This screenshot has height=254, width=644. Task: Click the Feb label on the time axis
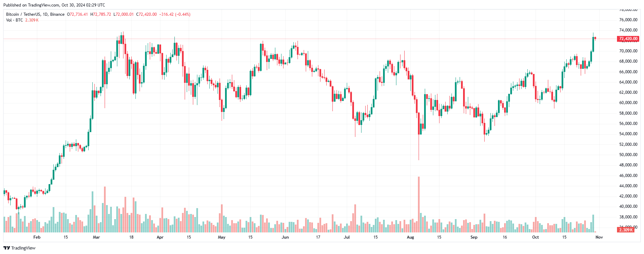coord(37,237)
